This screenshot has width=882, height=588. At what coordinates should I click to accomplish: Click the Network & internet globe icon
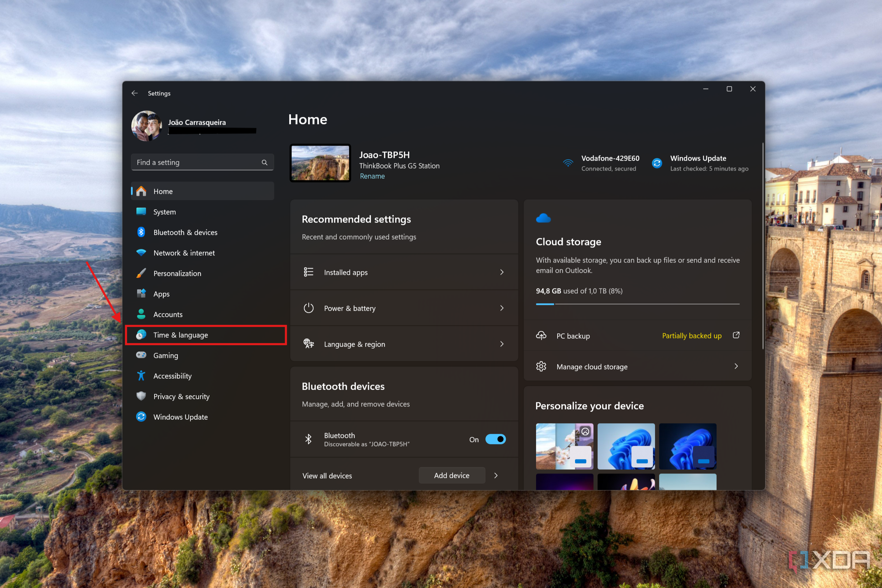pos(142,253)
